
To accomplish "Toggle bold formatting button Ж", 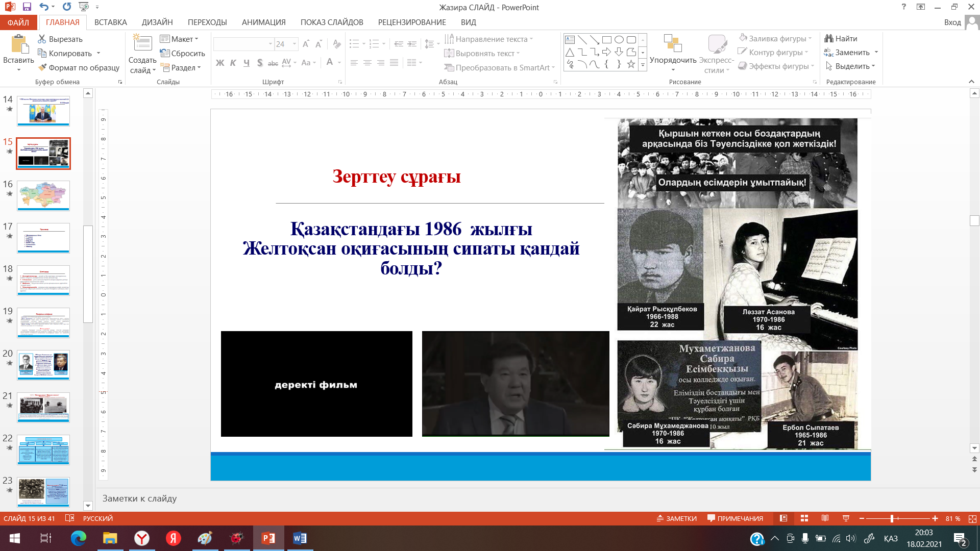I will coord(220,63).
